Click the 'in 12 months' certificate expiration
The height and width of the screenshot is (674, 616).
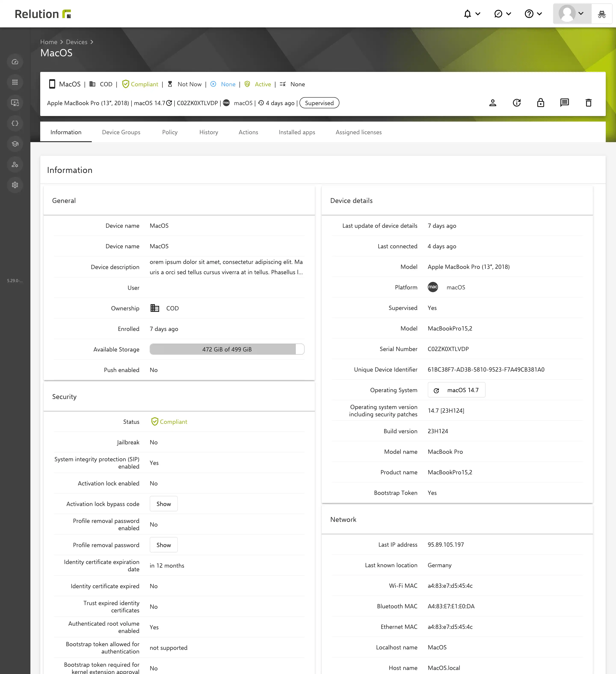click(x=167, y=565)
